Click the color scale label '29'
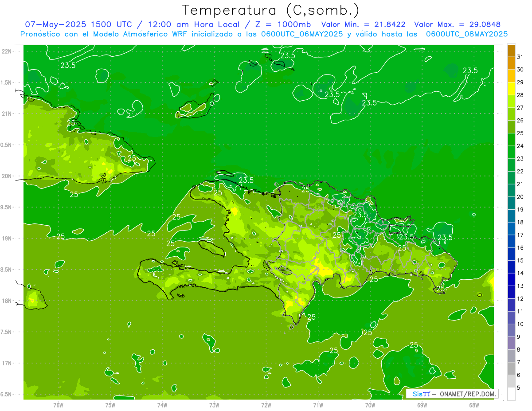The height and width of the screenshot is (411, 532). pos(520,82)
